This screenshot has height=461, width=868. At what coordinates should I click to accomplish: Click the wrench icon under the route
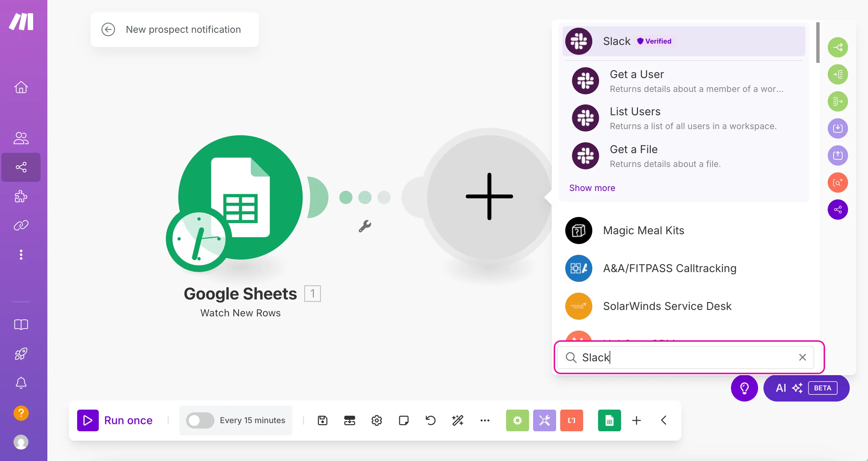pyautogui.click(x=365, y=226)
